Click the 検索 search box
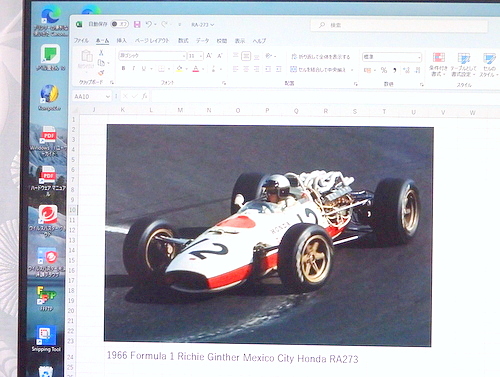The width and height of the screenshot is (500, 377). click(399, 25)
